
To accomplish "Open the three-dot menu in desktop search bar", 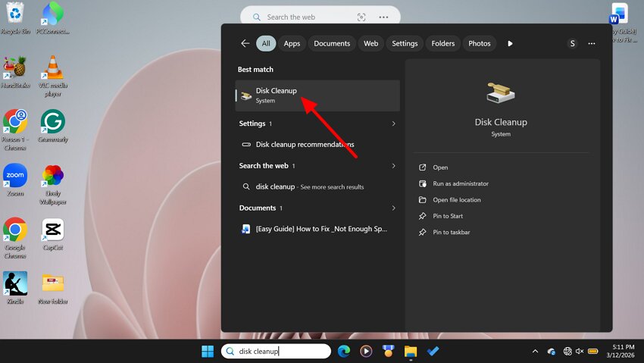I will point(383,17).
